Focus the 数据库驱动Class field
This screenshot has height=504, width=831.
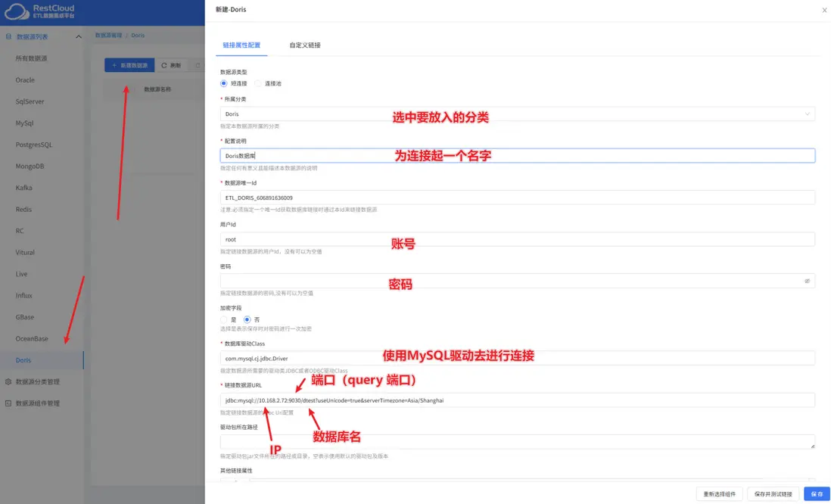point(517,358)
